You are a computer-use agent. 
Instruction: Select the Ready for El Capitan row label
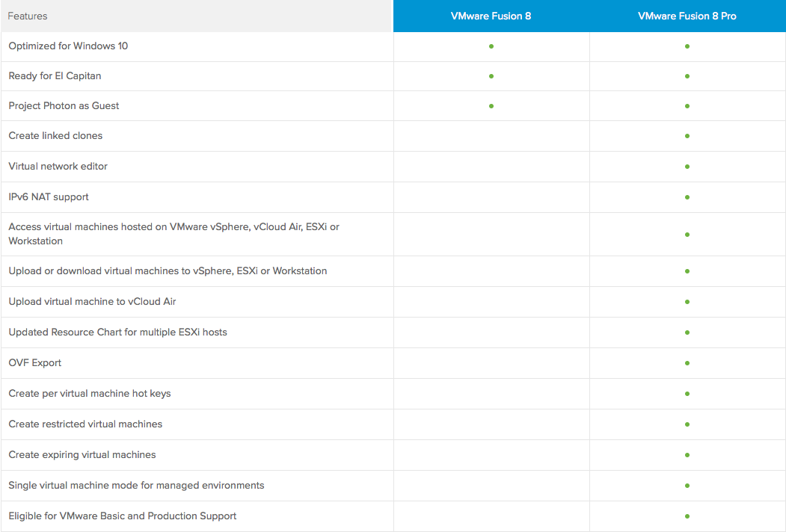pos(55,76)
